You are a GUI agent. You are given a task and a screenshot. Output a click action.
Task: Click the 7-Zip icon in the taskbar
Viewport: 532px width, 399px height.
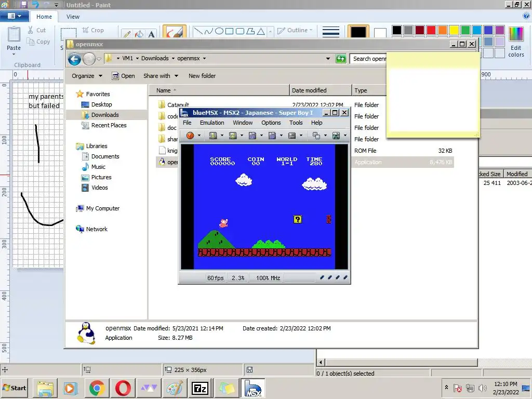pos(200,388)
